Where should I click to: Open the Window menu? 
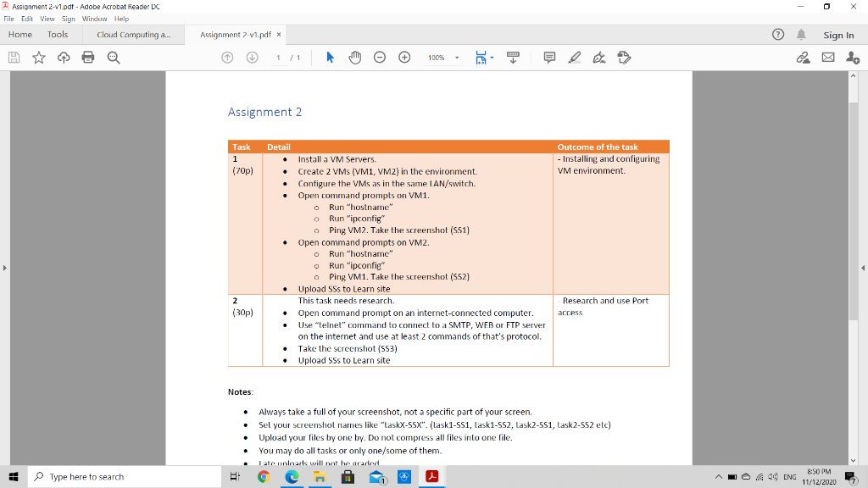95,19
